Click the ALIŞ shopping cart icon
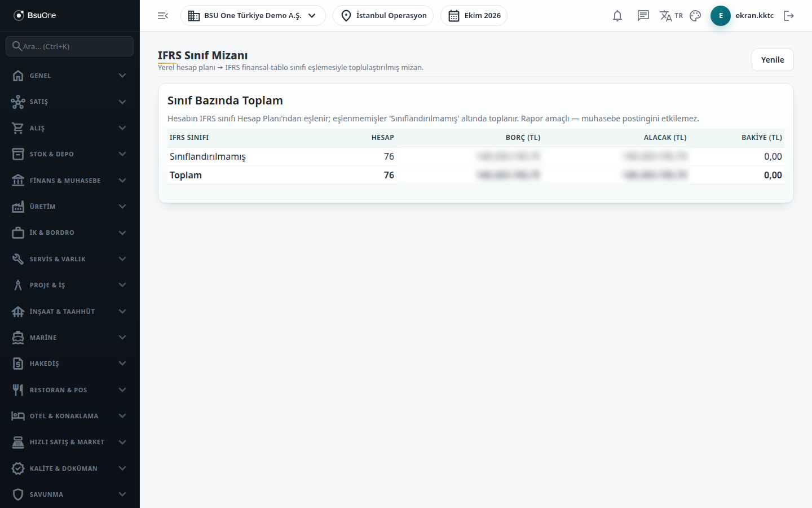 [18, 128]
